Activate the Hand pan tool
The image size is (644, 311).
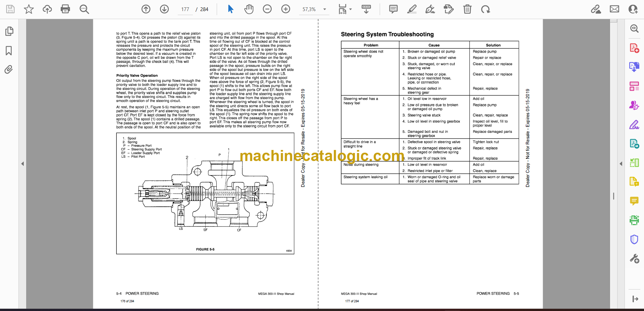[249, 9]
